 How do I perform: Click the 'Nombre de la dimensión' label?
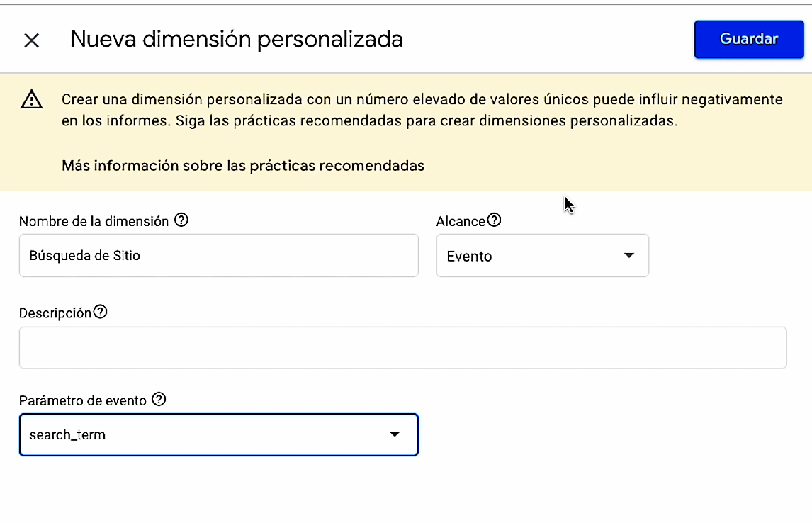[94, 221]
